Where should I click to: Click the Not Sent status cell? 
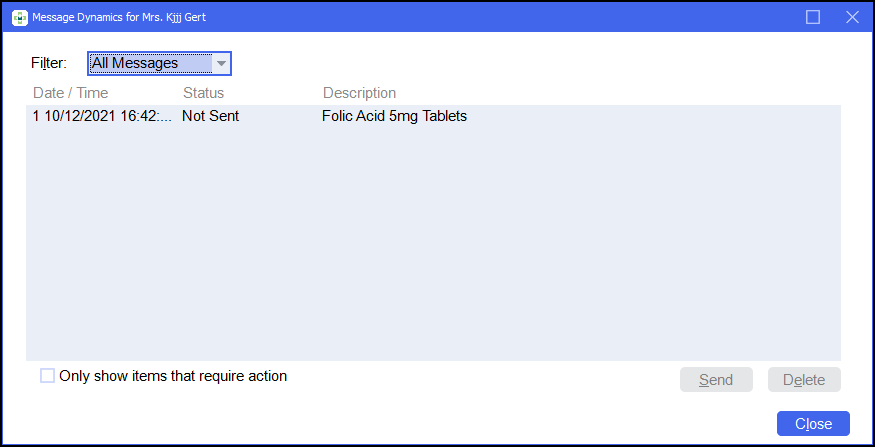pyautogui.click(x=210, y=116)
